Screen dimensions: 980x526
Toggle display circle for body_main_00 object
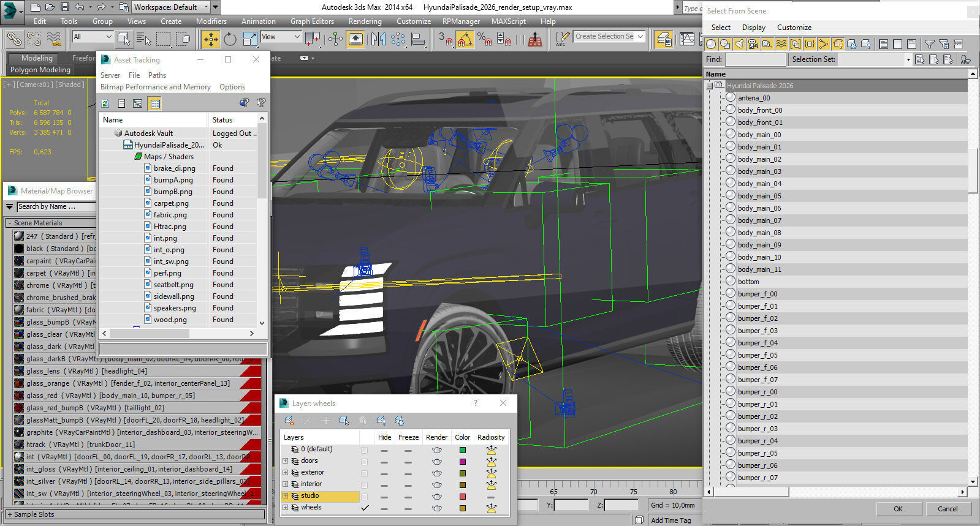[731, 134]
